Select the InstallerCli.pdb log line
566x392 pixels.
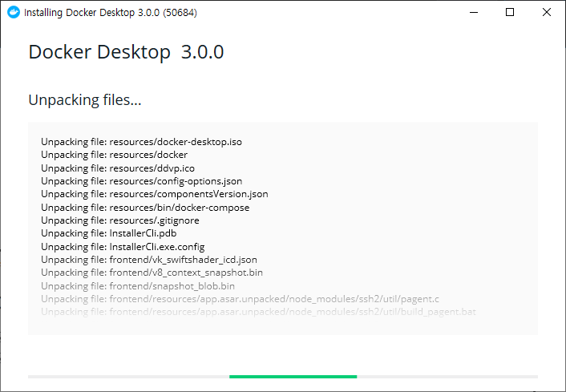109,233
